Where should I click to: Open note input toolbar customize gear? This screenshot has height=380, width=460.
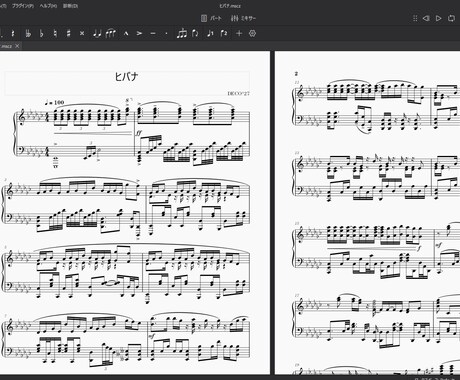252,33
